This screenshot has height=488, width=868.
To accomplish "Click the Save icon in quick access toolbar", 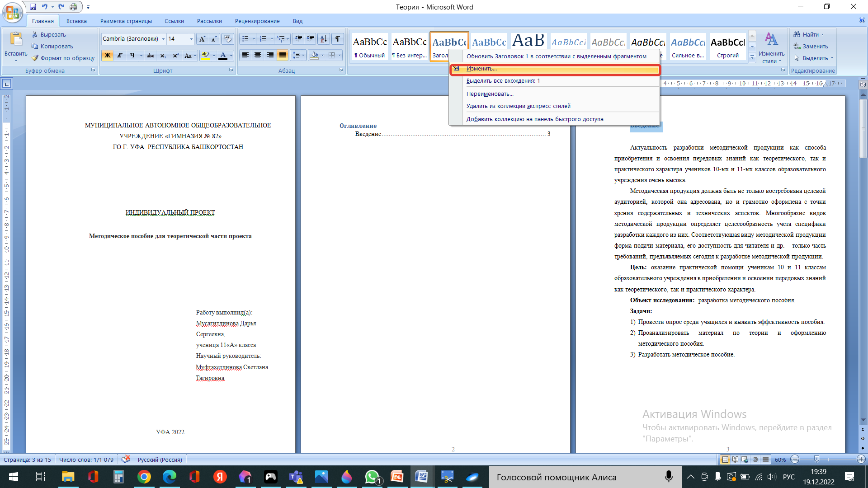I will [x=33, y=7].
